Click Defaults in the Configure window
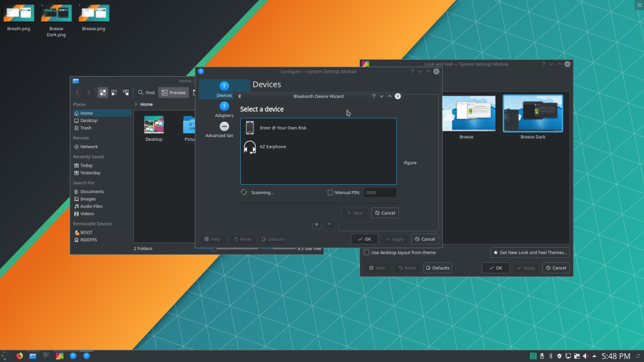Viewport: 644px width, 362px height. pyautogui.click(x=273, y=239)
